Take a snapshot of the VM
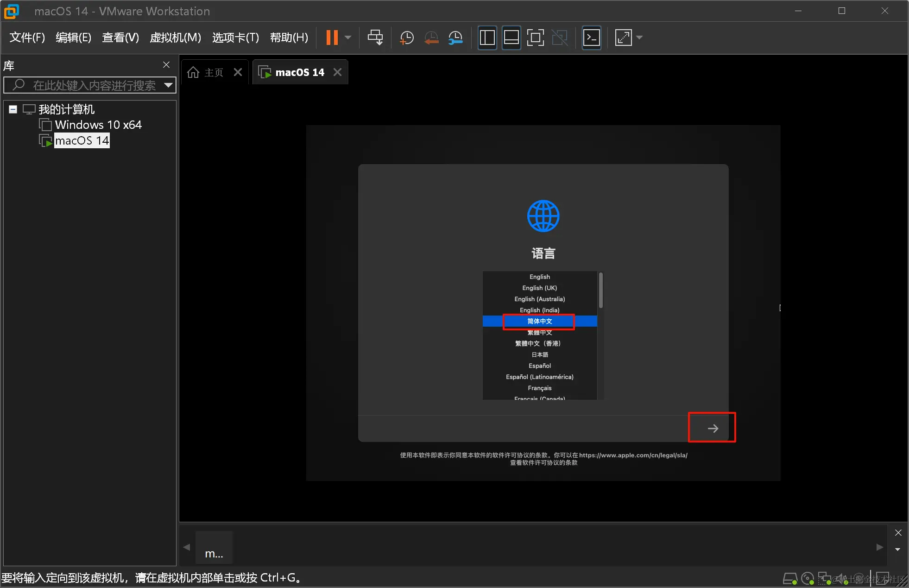This screenshot has width=909, height=588. point(406,38)
